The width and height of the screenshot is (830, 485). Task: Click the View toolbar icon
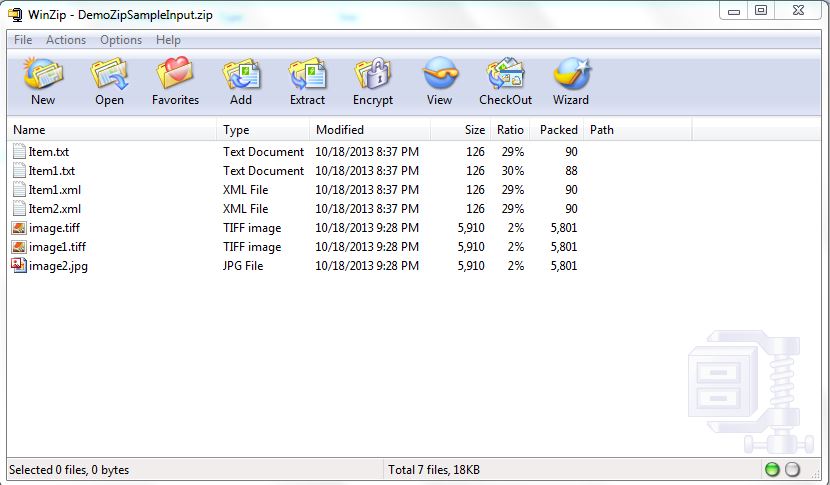[440, 73]
